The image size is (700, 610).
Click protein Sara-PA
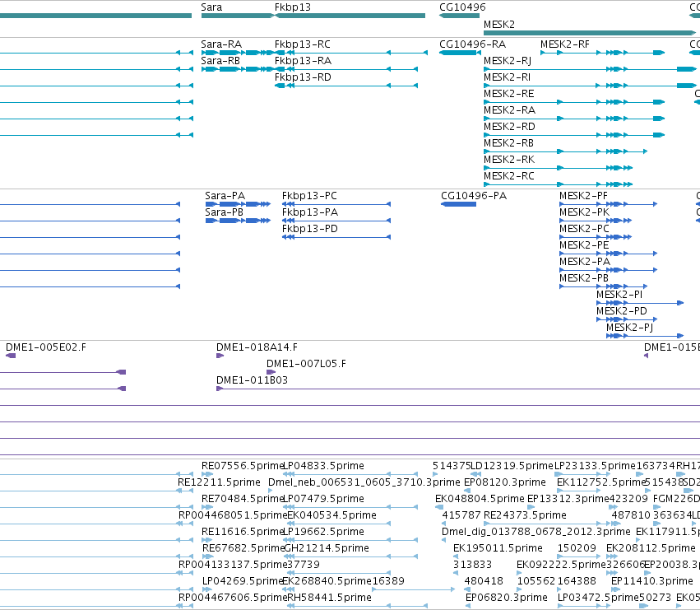pyautogui.click(x=225, y=196)
